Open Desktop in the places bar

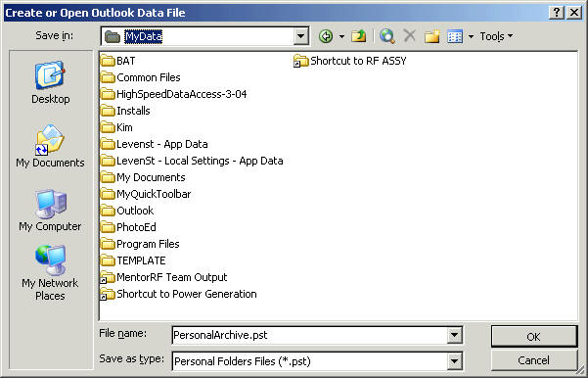pyautogui.click(x=50, y=82)
